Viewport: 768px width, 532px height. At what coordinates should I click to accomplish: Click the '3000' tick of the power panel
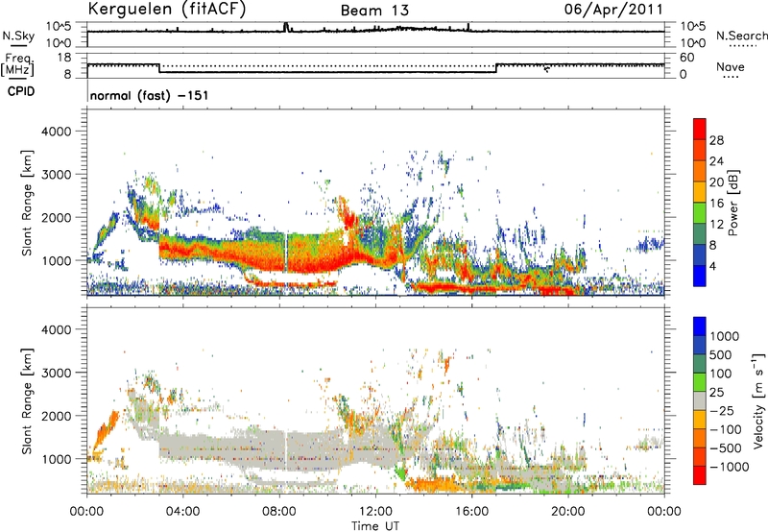(x=56, y=175)
